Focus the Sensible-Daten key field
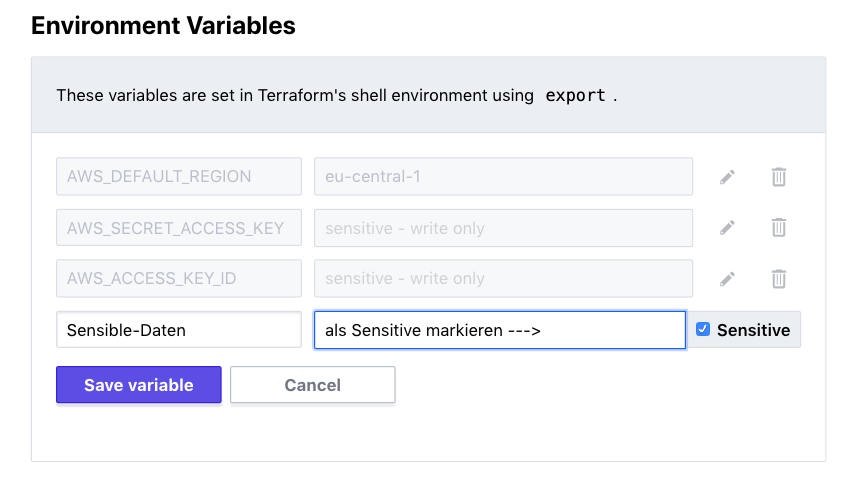The height and width of the screenshot is (477, 858). tap(178, 330)
